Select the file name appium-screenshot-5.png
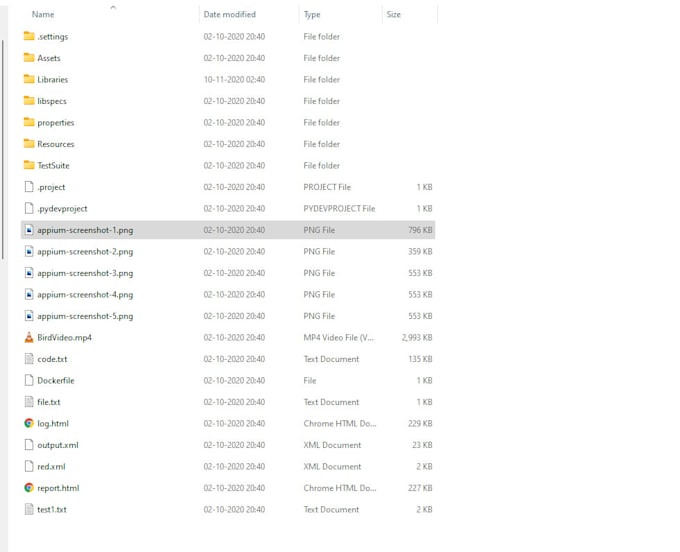 [x=85, y=316]
